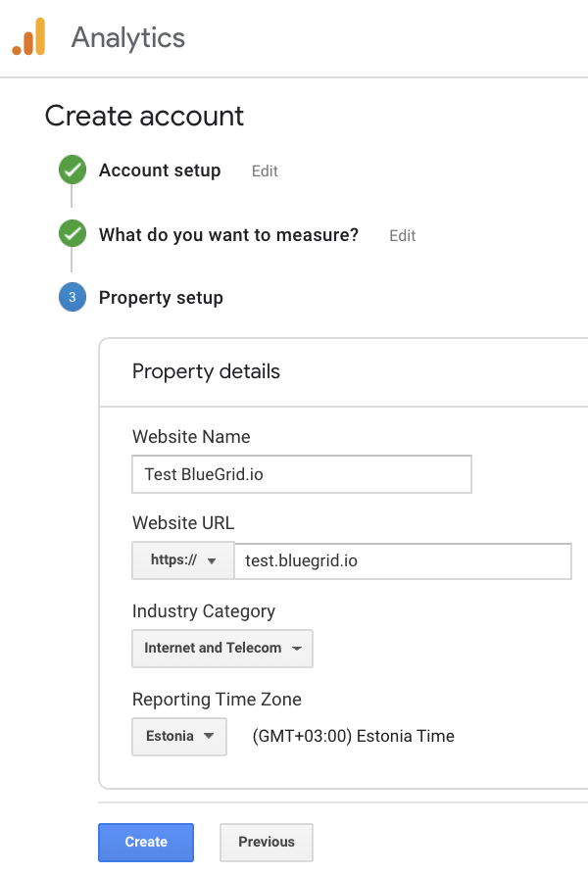Viewport: 588px width, 874px height.
Task: Edit the Account setup step
Action: 265,171
